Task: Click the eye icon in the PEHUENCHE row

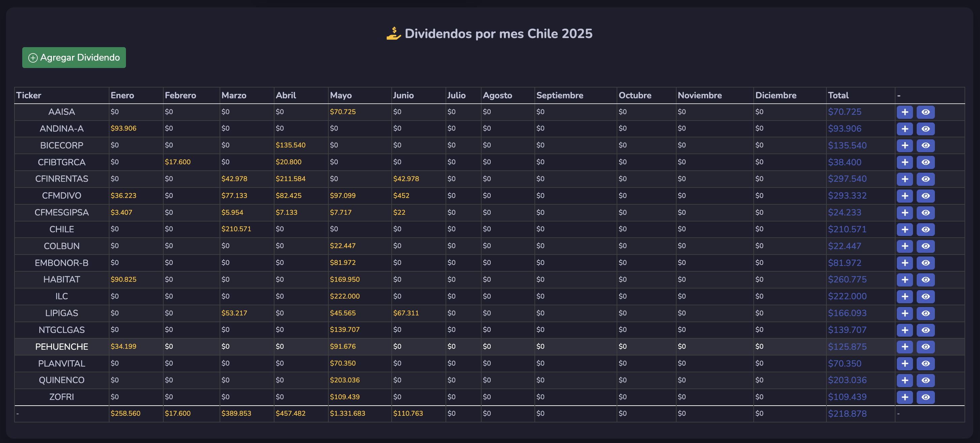Action: (x=925, y=347)
